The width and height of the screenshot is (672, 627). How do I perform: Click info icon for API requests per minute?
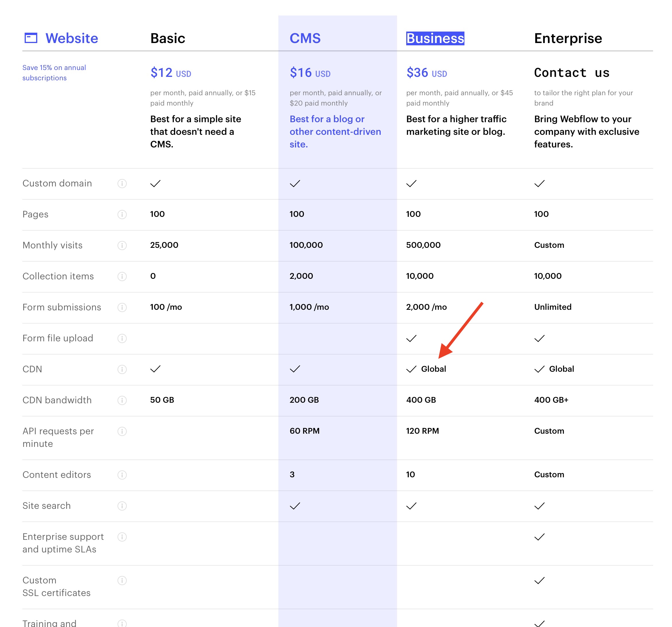122,431
